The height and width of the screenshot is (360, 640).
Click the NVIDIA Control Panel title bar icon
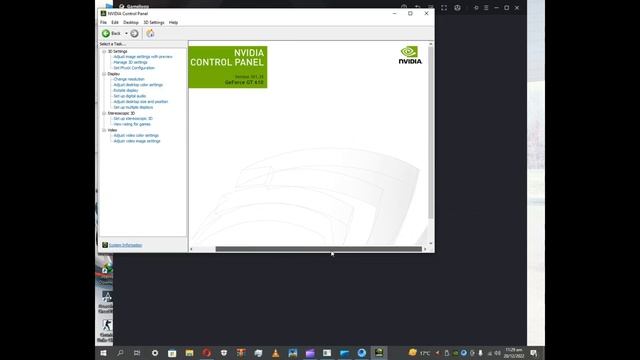103,13
